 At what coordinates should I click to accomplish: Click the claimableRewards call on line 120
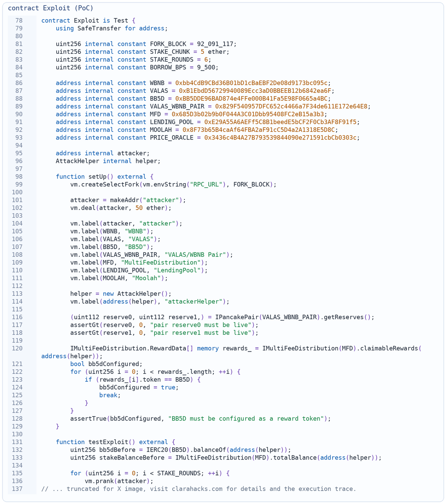(x=246, y=348)
